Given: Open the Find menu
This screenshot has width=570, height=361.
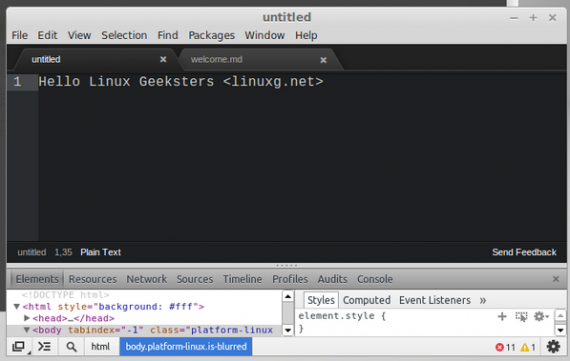Looking at the screenshot, I should (168, 35).
